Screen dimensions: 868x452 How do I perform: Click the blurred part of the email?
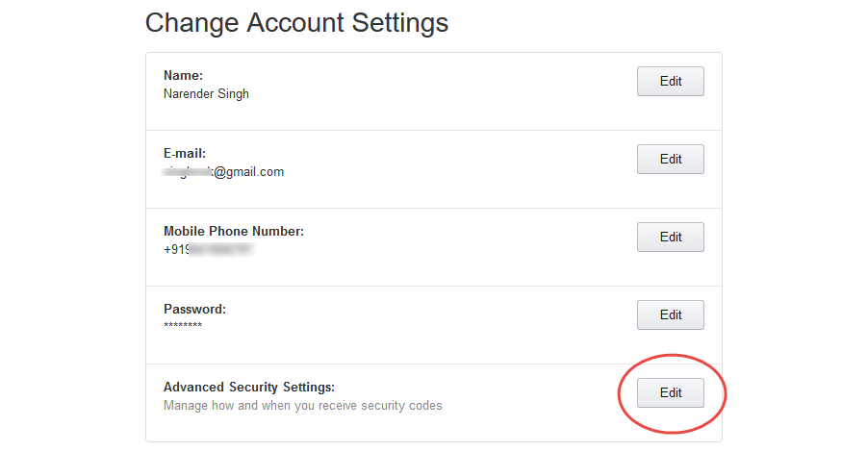[181, 172]
